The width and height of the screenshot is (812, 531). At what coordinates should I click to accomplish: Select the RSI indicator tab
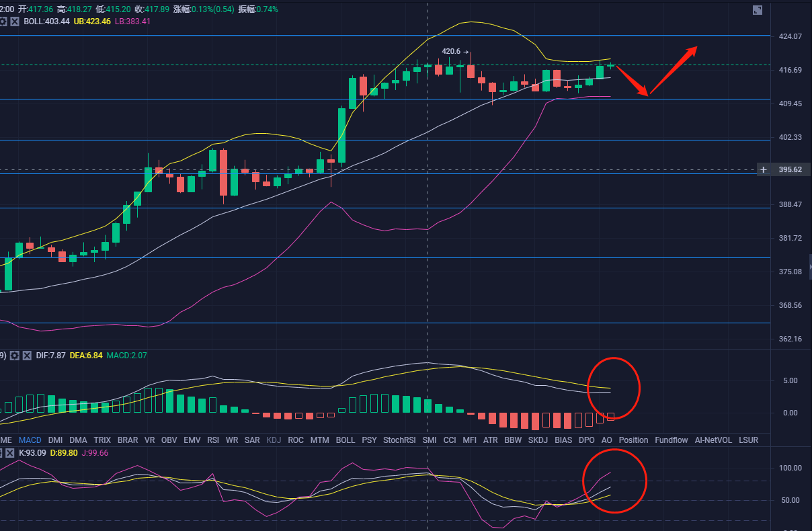coord(213,440)
